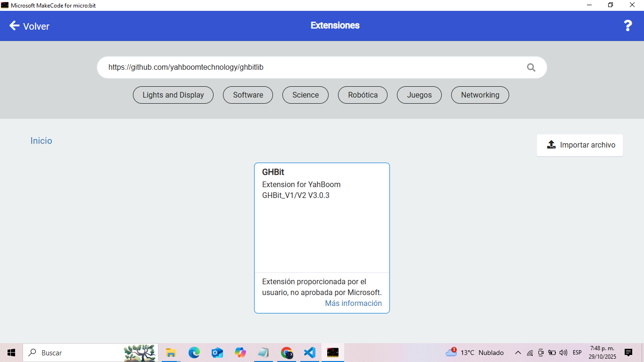Click the Más información link

[x=353, y=304]
